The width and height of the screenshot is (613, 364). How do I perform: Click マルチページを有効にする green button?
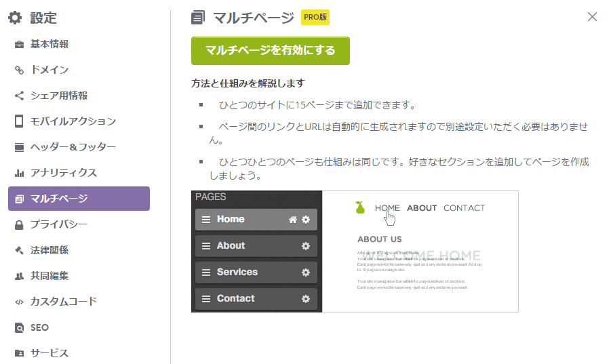(x=270, y=51)
